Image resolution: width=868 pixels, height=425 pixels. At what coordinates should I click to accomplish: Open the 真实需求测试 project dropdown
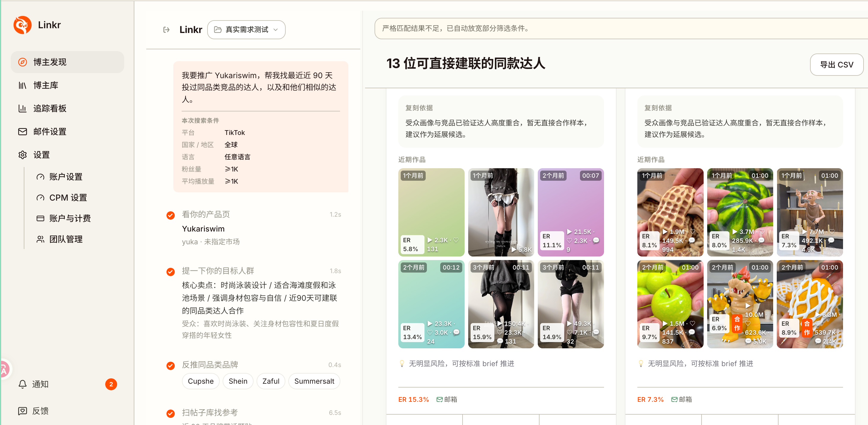[246, 30]
